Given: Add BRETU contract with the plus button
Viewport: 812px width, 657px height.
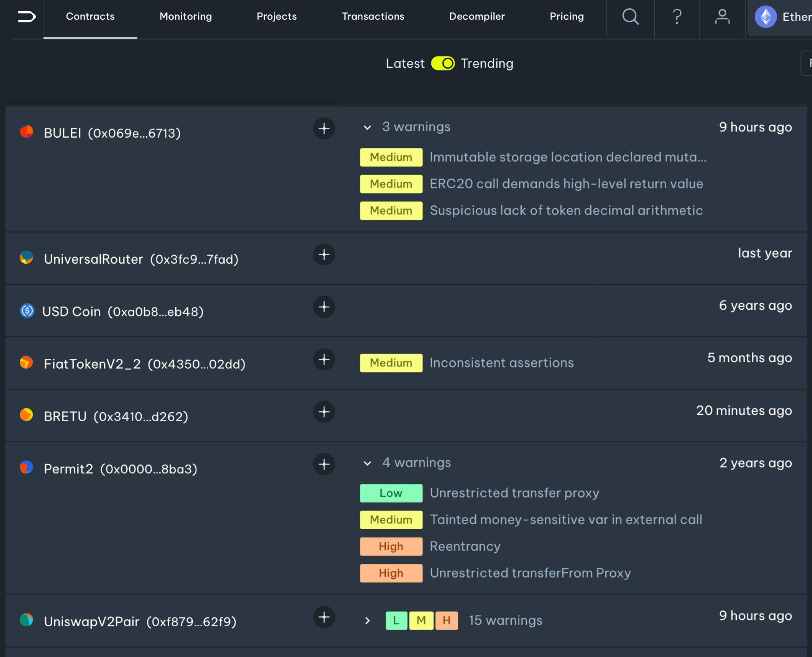Looking at the screenshot, I should (x=324, y=412).
